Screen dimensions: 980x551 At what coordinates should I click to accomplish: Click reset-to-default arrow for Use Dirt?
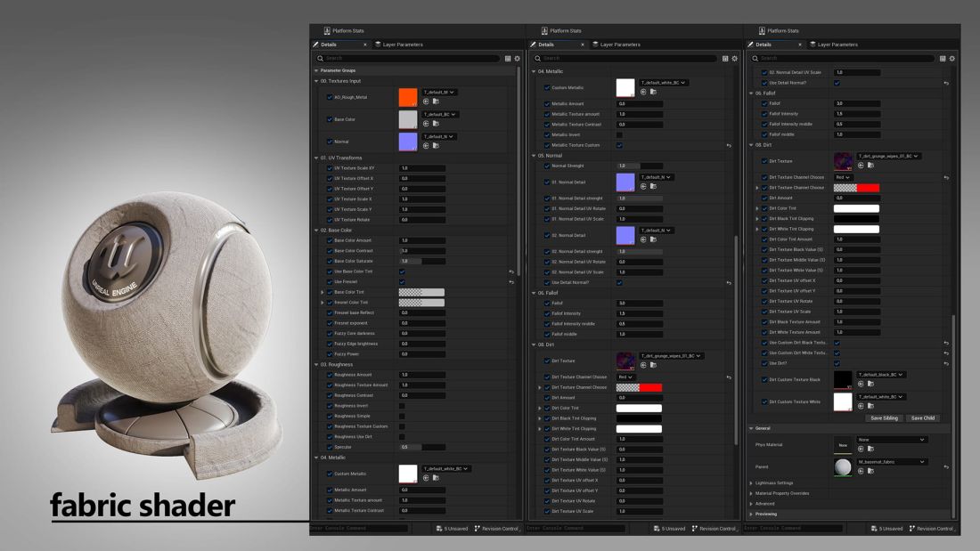[x=946, y=363]
